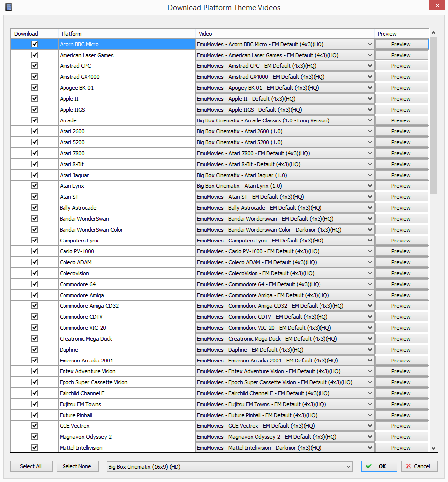Preview the Bally Astrocade video
The image size is (448, 482).
[401, 208]
